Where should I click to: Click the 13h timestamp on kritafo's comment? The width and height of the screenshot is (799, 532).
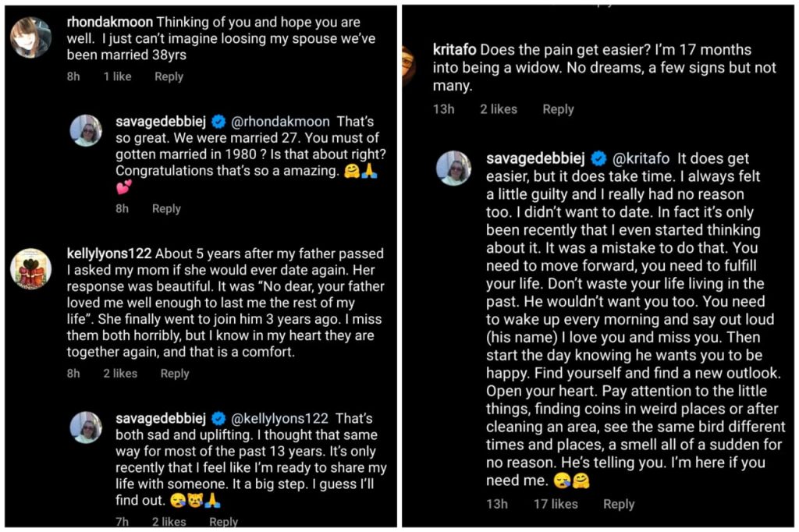click(x=443, y=109)
